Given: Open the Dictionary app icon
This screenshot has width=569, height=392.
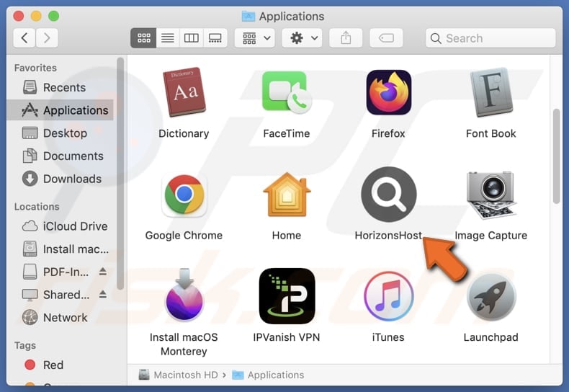Looking at the screenshot, I should click(184, 92).
